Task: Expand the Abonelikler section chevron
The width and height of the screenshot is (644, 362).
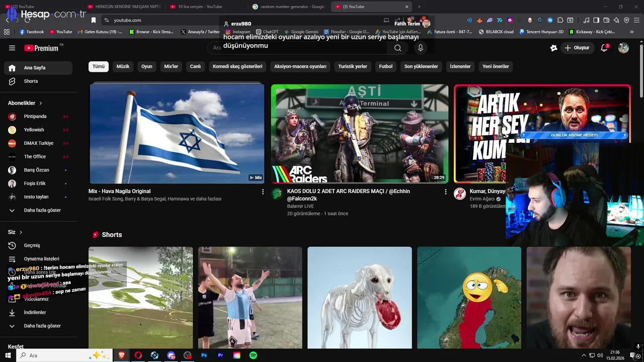Action: pos(41,103)
